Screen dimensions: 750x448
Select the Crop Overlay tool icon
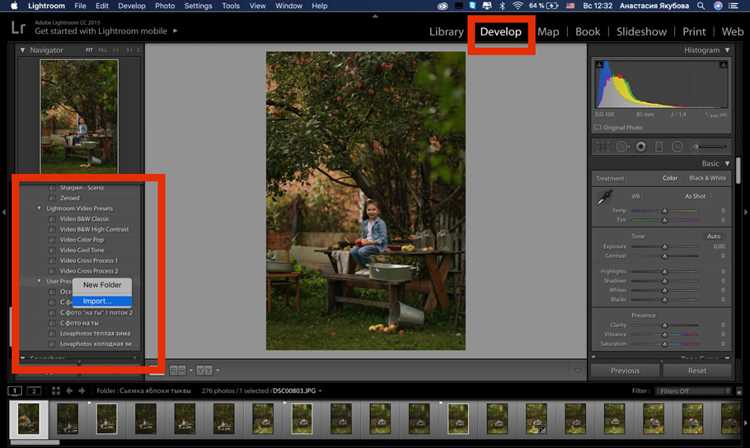(x=603, y=147)
